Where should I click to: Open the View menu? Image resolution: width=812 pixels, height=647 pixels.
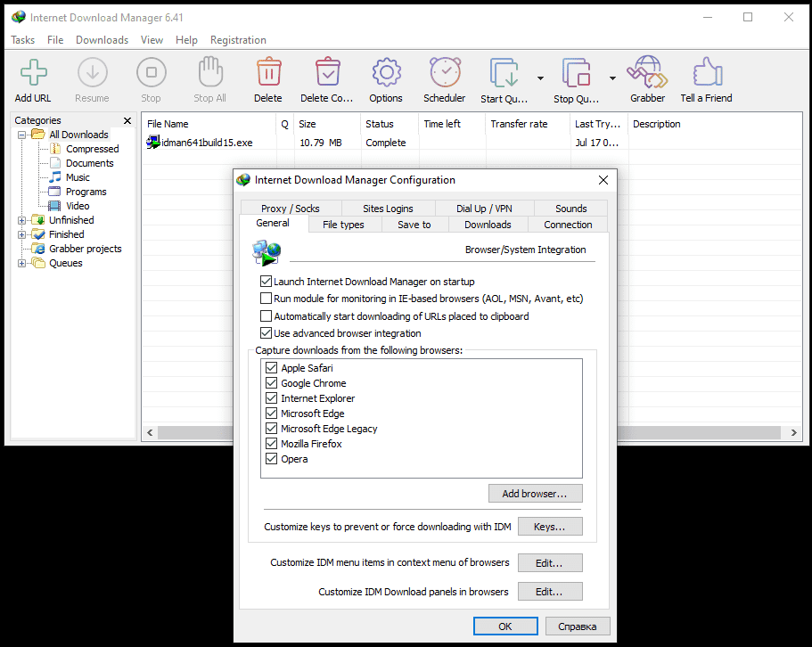(x=152, y=40)
